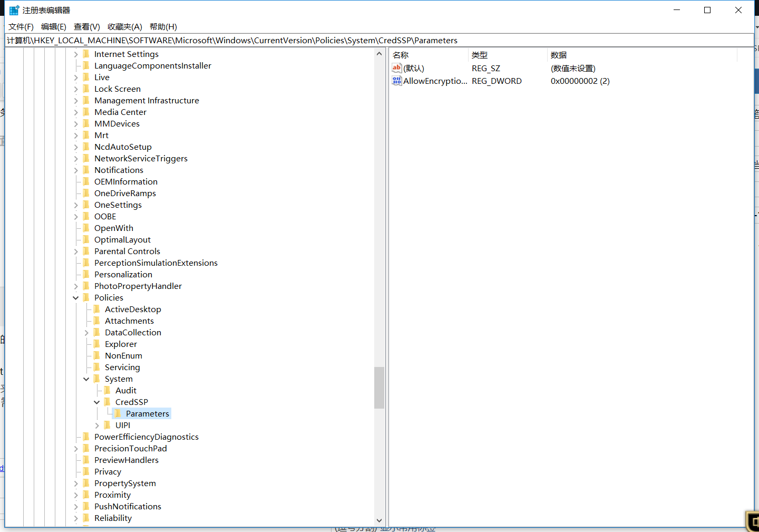Click the Audit folder icon
The image size is (759, 532).
pos(108,390)
